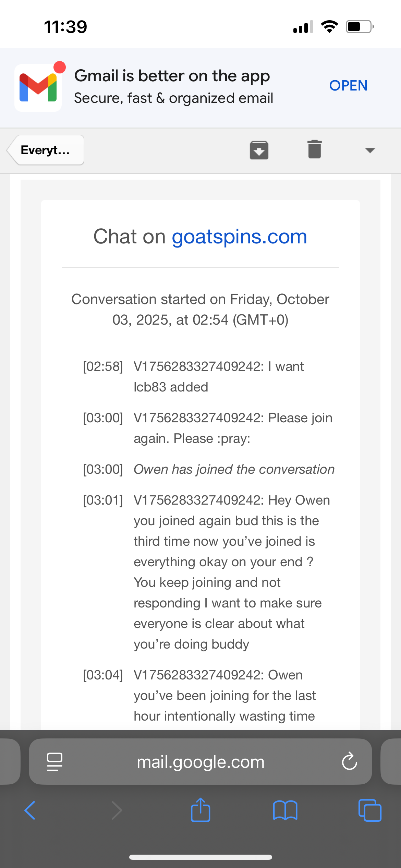Expand the more actions dropdown arrow

click(x=370, y=150)
